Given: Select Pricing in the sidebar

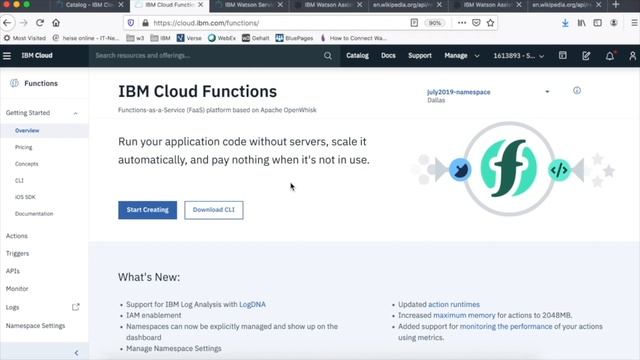Looking at the screenshot, I should coord(23,147).
